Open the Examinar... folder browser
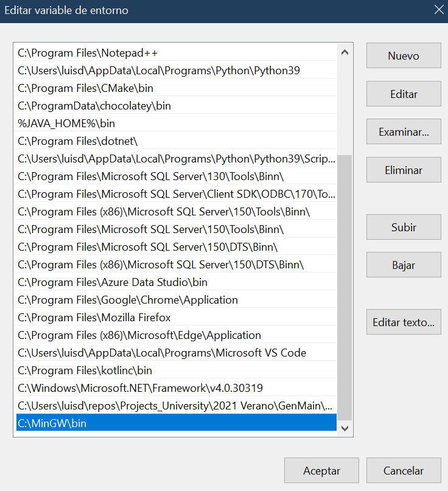 click(404, 131)
